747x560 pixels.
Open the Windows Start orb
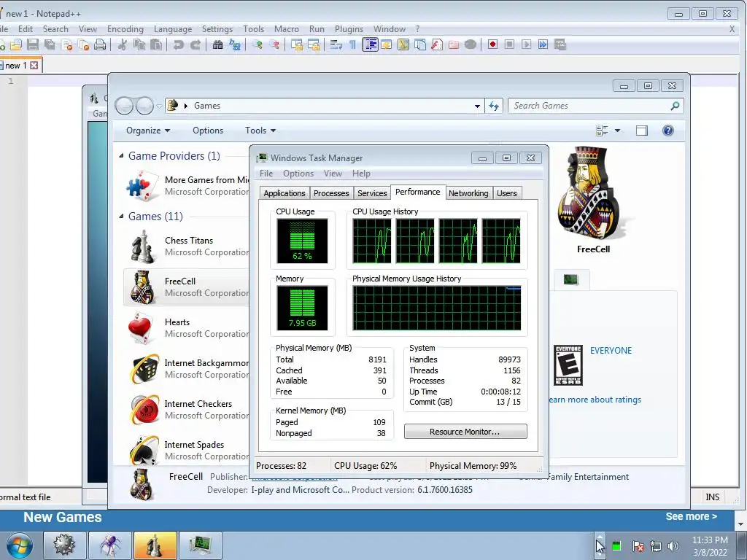[19, 545]
